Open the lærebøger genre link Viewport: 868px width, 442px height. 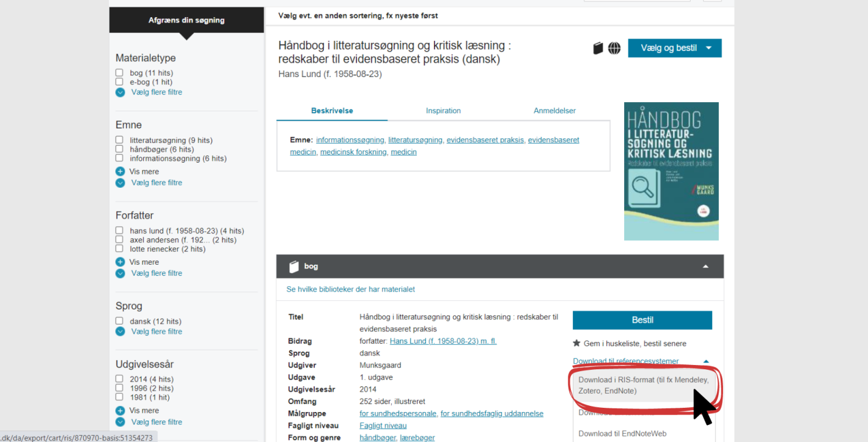coord(417,438)
